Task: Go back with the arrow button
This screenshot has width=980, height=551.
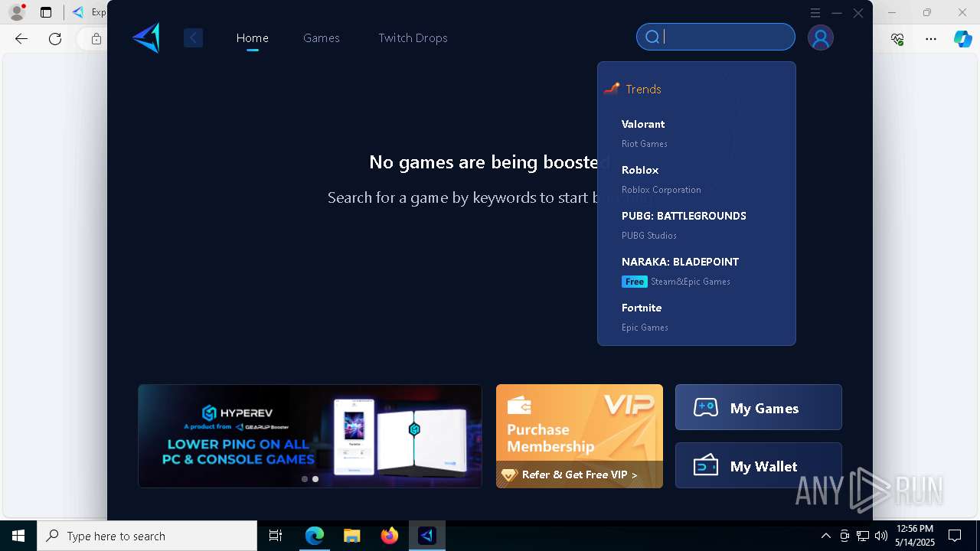Action: [193, 37]
